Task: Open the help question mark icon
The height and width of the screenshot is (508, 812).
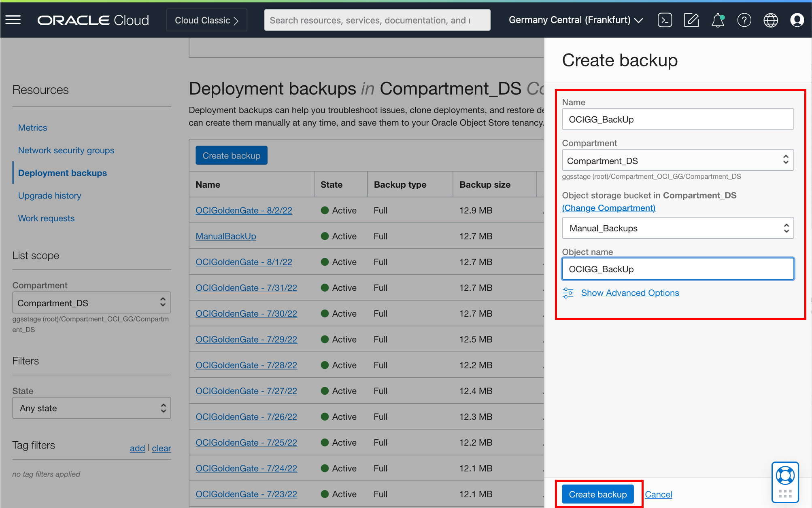Action: point(744,19)
